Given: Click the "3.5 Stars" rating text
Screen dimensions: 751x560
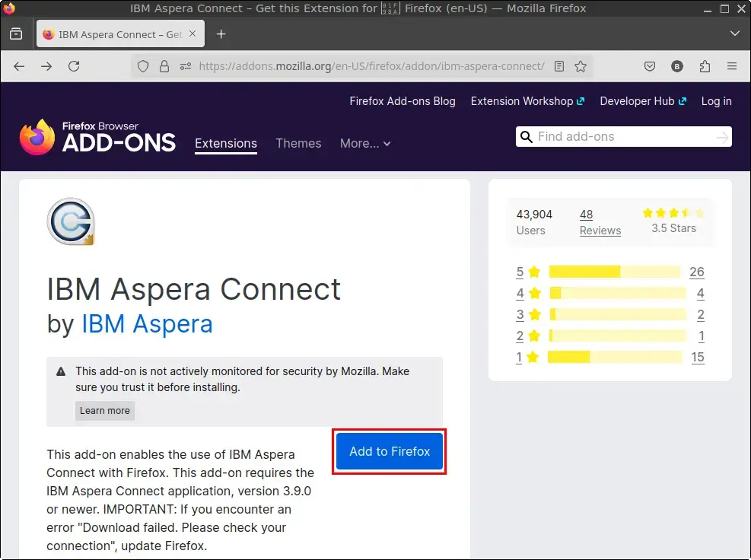Looking at the screenshot, I should (x=673, y=228).
